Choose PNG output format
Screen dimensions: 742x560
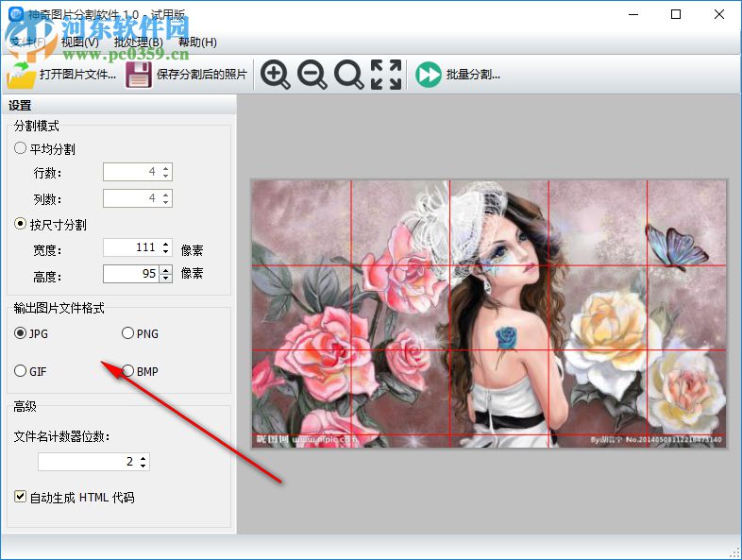pos(127,333)
